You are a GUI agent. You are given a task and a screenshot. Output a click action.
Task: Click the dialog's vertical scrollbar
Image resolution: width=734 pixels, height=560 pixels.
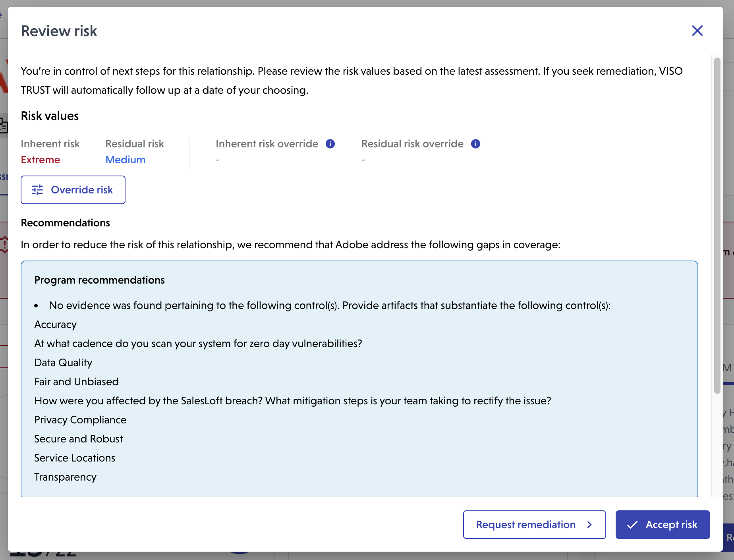click(x=717, y=226)
